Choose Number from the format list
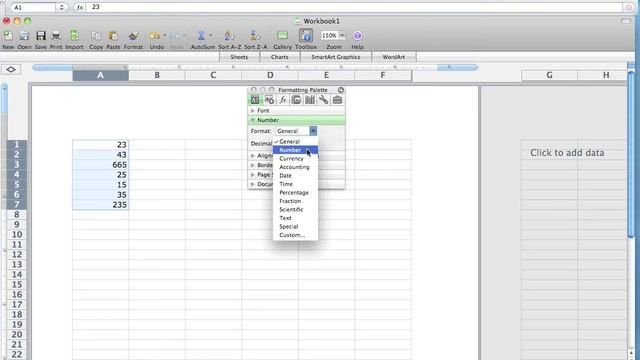 tap(296, 150)
